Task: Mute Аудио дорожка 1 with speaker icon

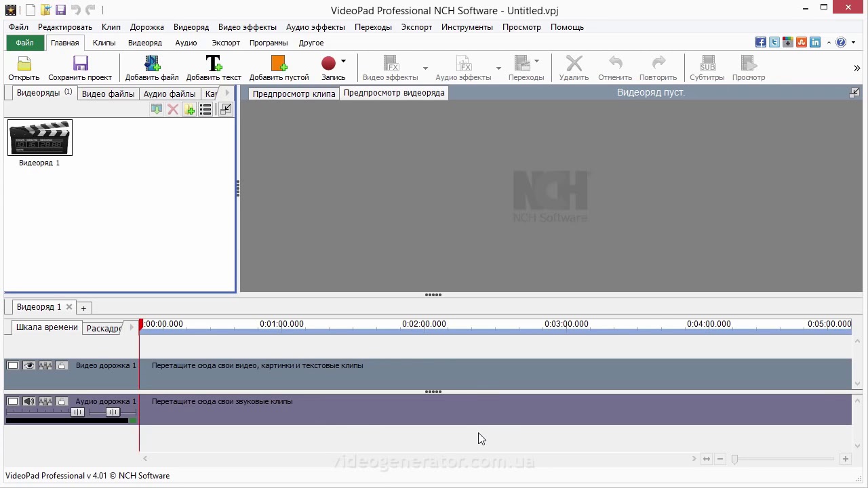Action: click(29, 402)
